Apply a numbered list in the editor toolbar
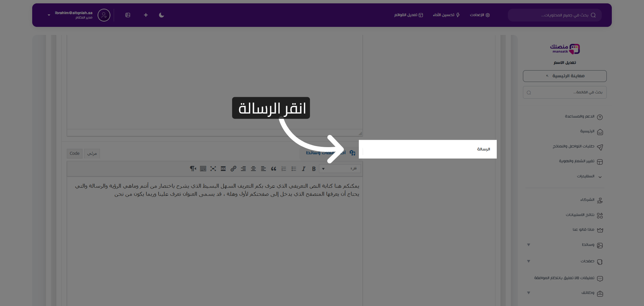Screen dimensions: 644x306 coord(284,169)
